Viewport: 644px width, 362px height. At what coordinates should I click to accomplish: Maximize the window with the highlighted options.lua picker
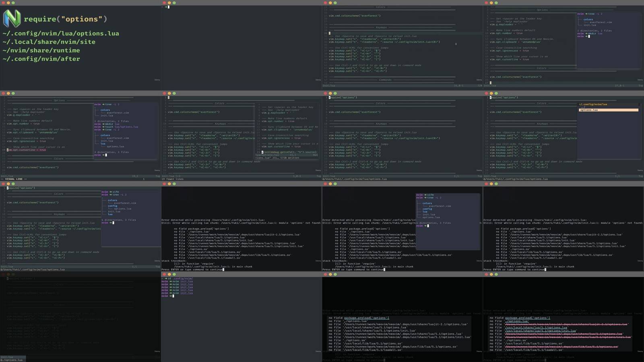pyautogui.click(x=496, y=93)
